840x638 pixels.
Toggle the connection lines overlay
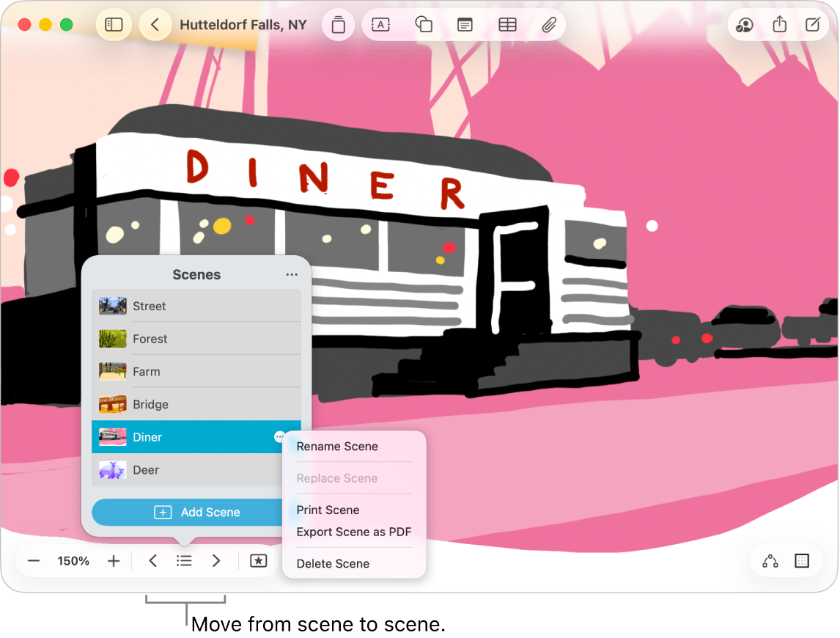pos(769,560)
